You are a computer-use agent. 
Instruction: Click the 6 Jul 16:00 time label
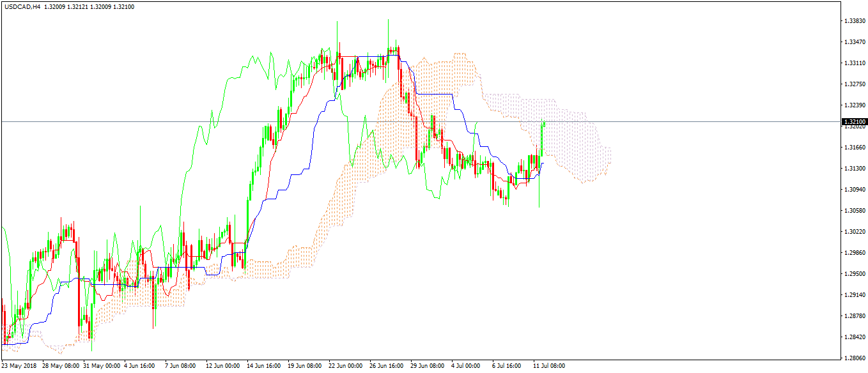507,366
